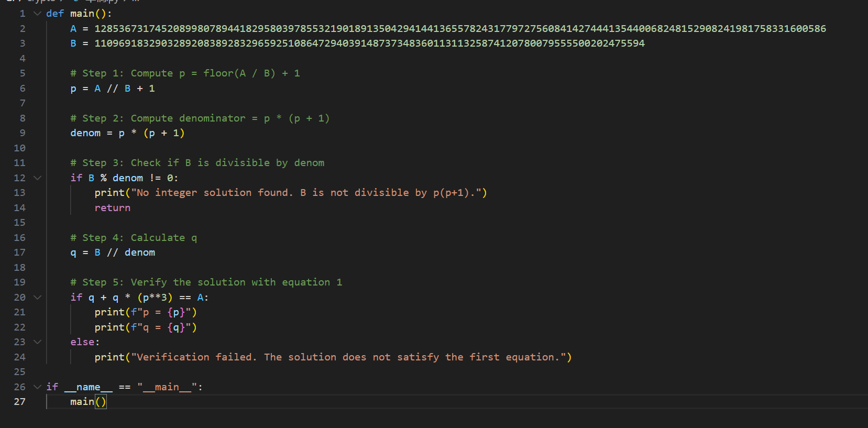The image size is (868, 428).
Task: Collapse the __name__ == "__main__" block
Action: (x=37, y=387)
